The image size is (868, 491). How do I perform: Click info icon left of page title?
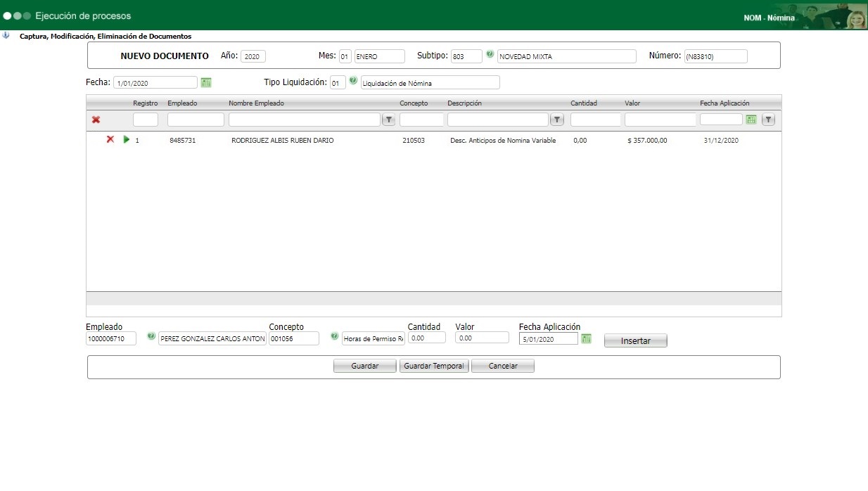6,35
